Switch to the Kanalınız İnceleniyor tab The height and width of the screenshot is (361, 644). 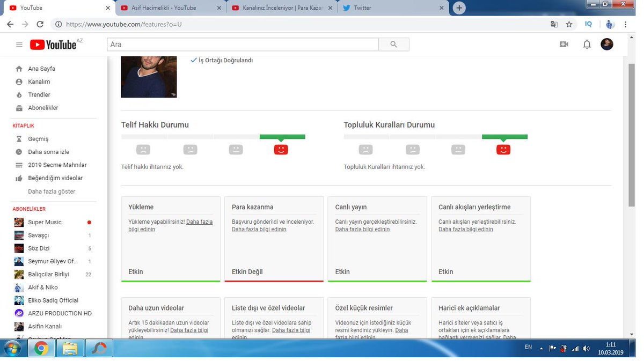(x=281, y=8)
